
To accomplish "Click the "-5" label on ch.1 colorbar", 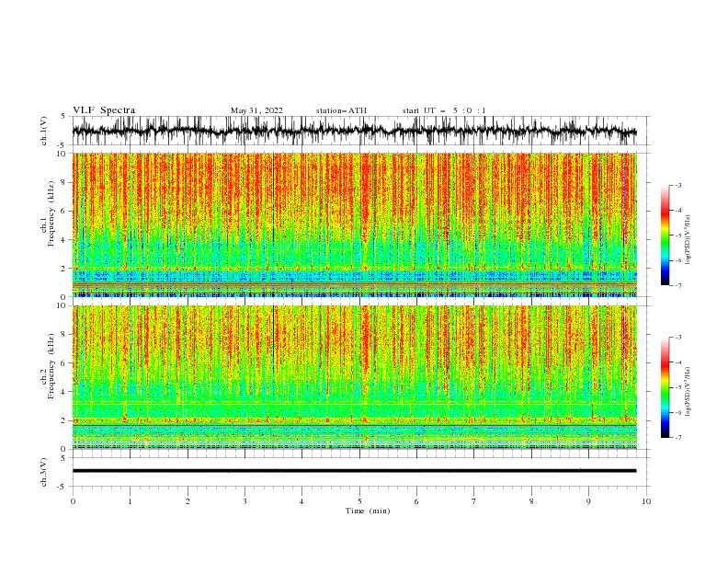I will [x=678, y=236].
